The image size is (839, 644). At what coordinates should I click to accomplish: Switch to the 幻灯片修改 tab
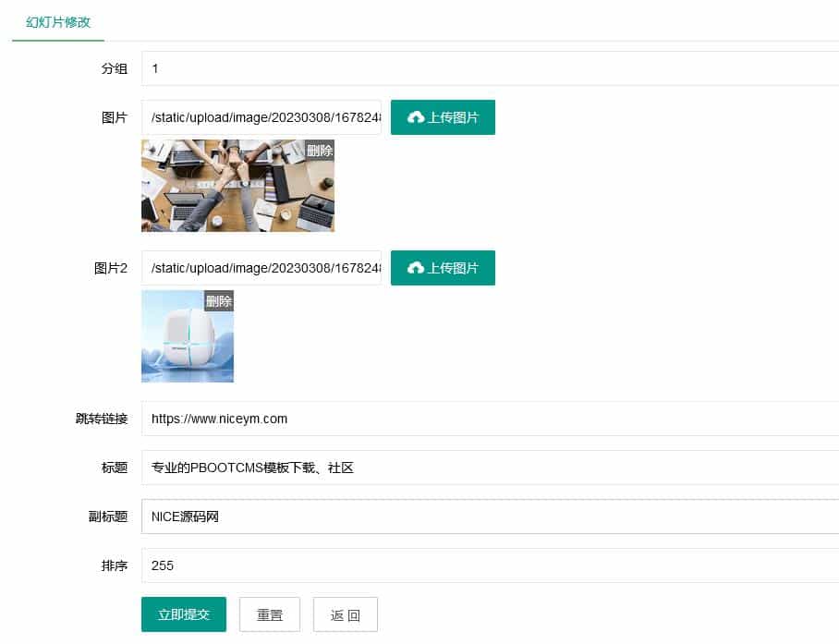click(57, 23)
